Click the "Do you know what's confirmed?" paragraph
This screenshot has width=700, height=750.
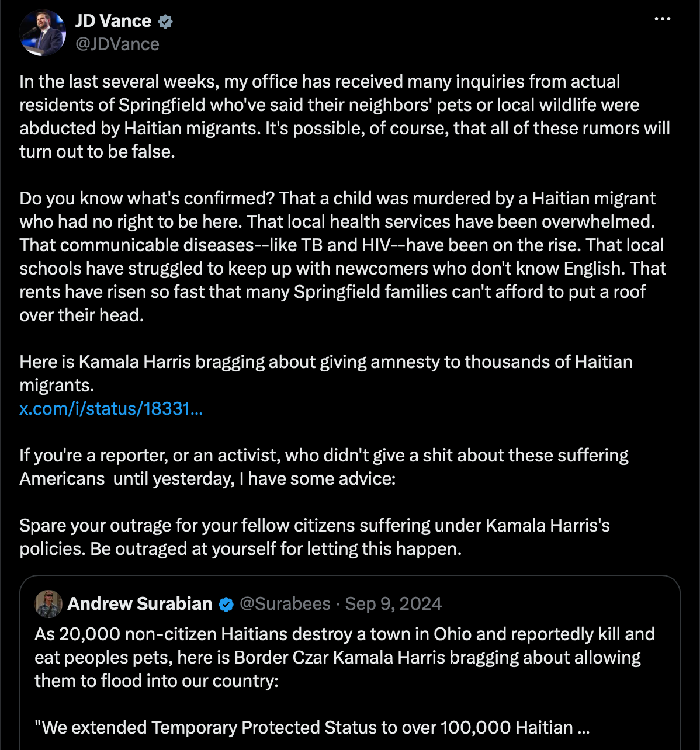[343, 256]
